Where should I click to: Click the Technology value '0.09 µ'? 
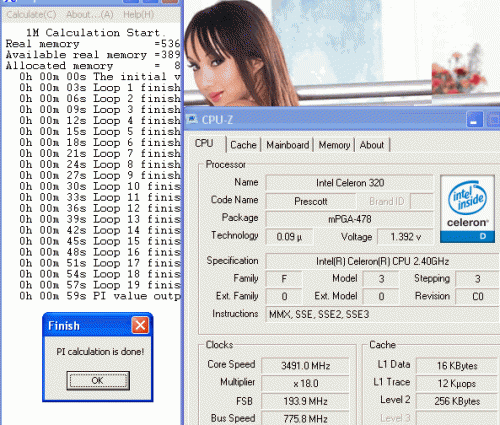pyautogui.click(x=289, y=237)
